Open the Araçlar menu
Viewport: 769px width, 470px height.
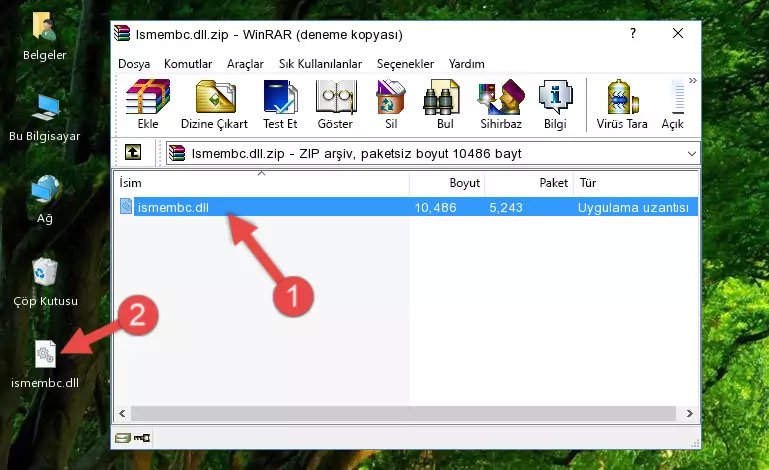coord(245,64)
